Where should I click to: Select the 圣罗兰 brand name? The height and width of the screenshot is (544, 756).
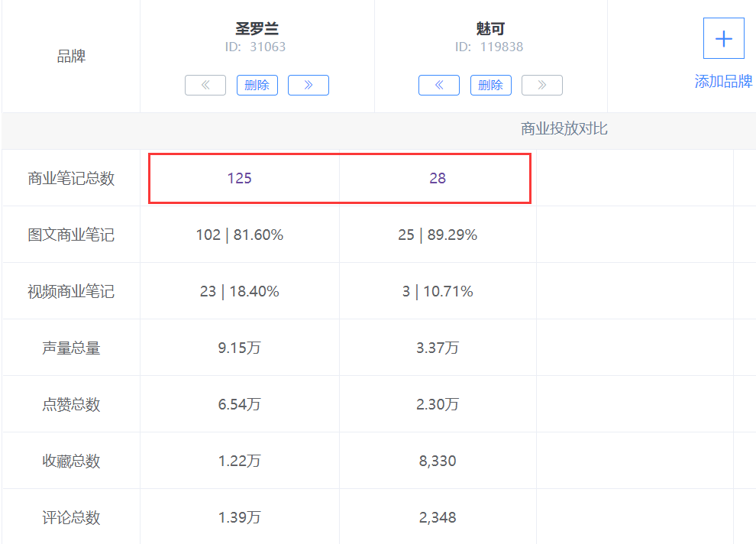tap(257, 28)
